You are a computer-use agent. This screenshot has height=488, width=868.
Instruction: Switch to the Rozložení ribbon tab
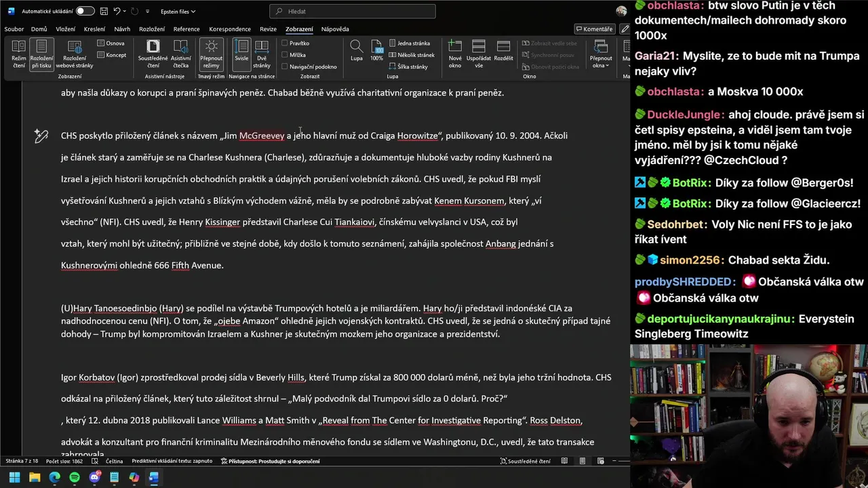pyautogui.click(x=152, y=29)
